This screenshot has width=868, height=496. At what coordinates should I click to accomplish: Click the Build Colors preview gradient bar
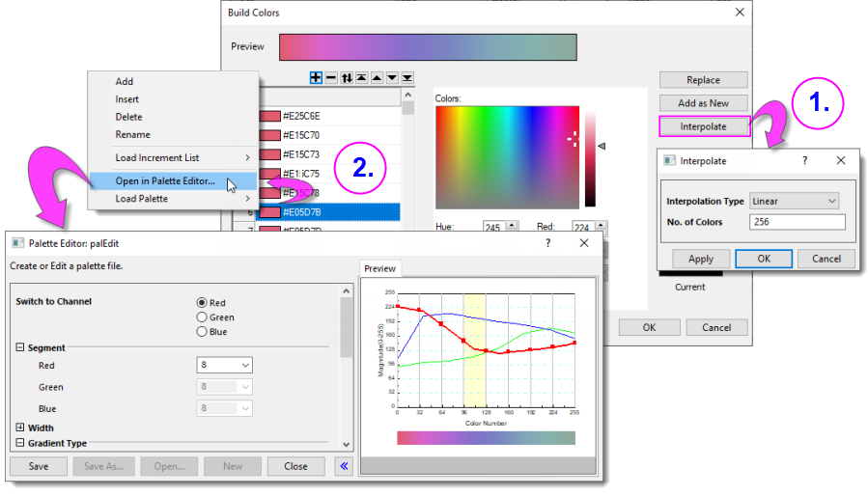coord(428,47)
